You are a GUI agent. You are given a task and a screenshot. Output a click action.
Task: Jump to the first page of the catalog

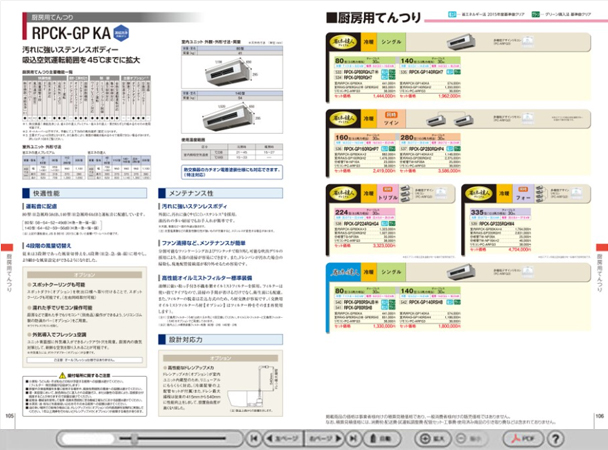coord(254,438)
